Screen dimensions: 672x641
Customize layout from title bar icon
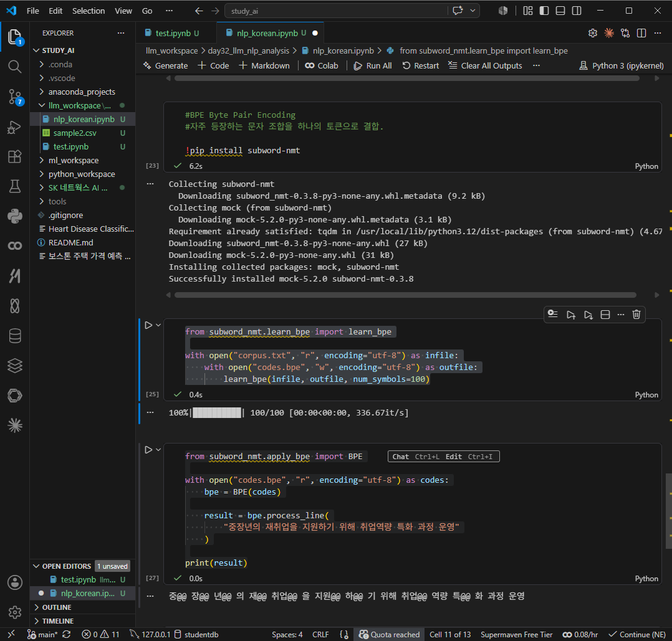point(528,11)
